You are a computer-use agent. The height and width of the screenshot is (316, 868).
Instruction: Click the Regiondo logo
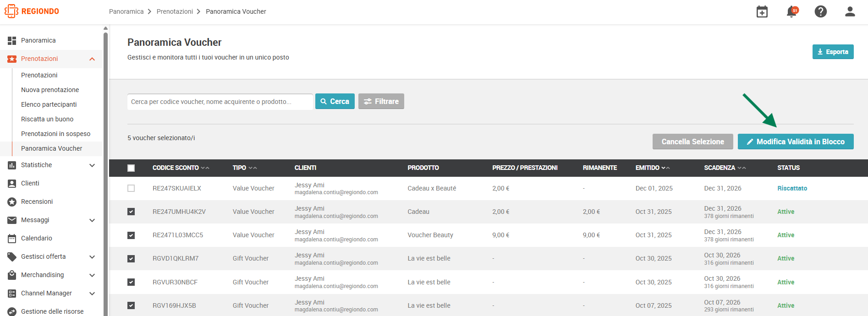pyautogui.click(x=32, y=11)
